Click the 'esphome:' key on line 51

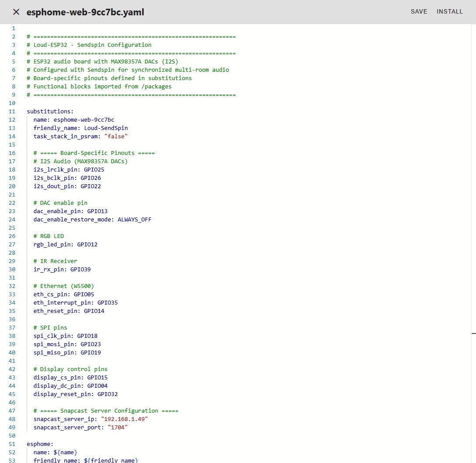point(40,444)
